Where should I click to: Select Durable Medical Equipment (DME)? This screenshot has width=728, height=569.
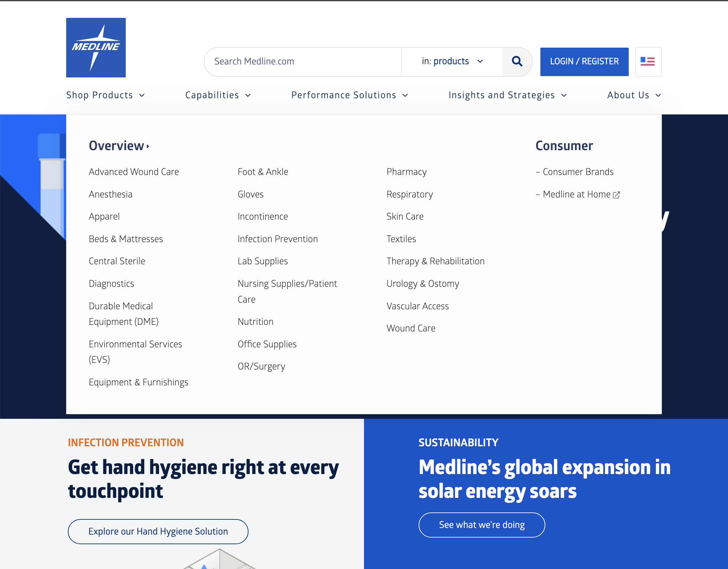pos(123,314)
